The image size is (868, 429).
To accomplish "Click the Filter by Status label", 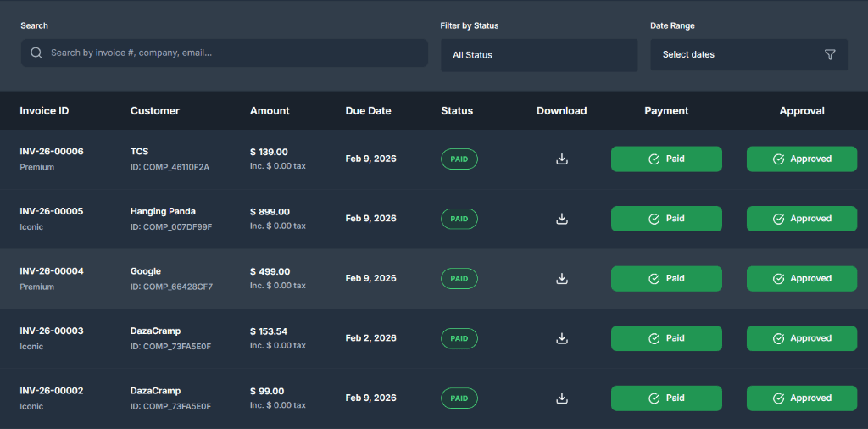I will [x=470, y=25].
